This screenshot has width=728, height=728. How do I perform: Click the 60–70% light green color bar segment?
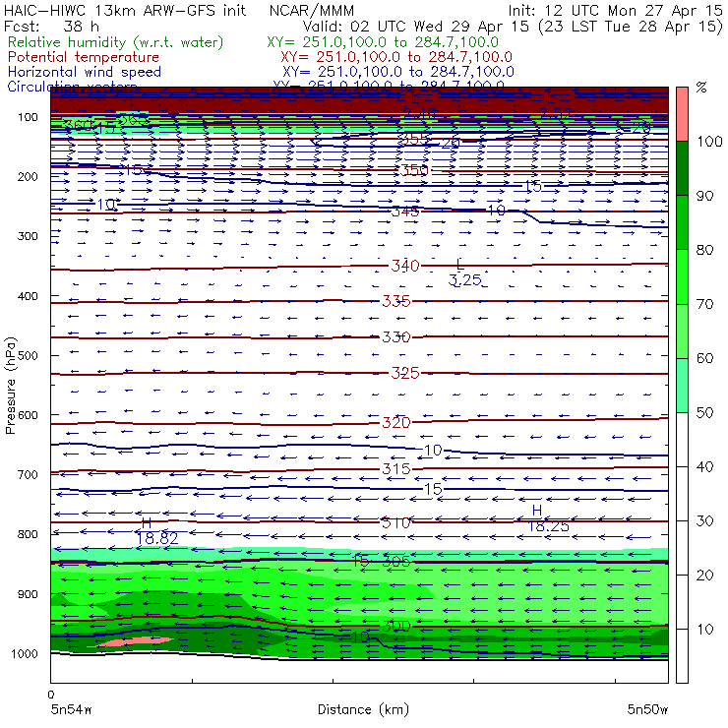682,331
